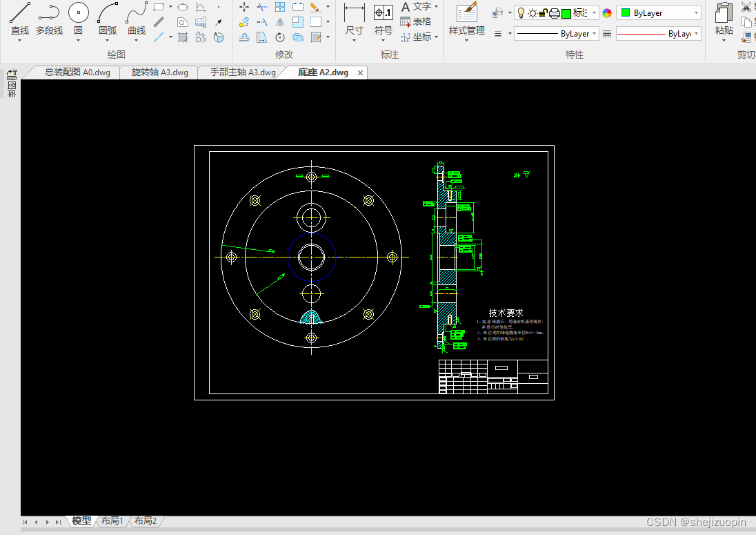
Task: Click the Eraser (delete) tool
Action: point(315,7)
